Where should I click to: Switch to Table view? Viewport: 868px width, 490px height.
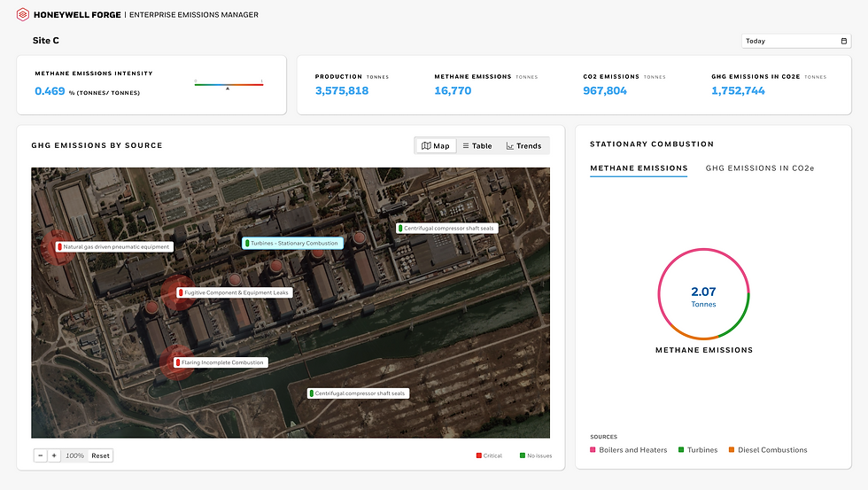[x=477, y=145]
